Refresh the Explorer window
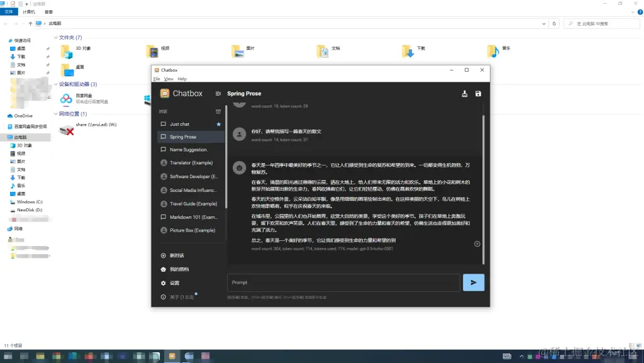The height and width of the screenshot is (363, 644). [x=554, y=24]
